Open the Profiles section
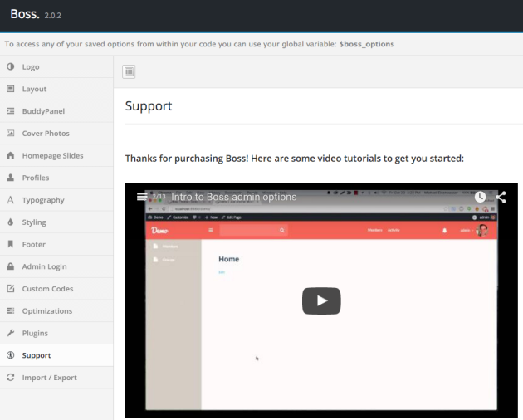Screen dimensions: 523x420 56,178
